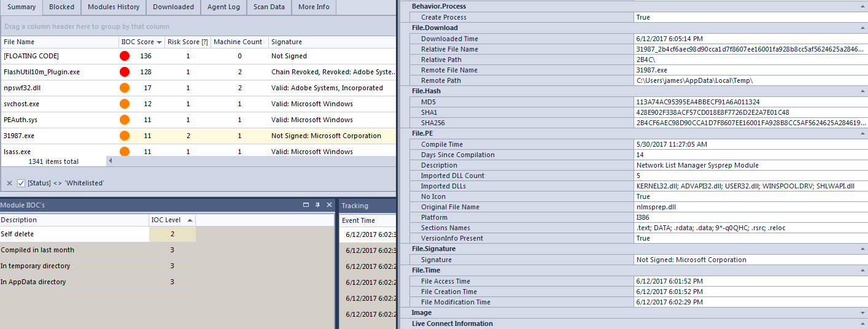The height and width of the screenshot is (329, 868).
Task: Select the In AppData directory row
Action: tap(98, 282)
